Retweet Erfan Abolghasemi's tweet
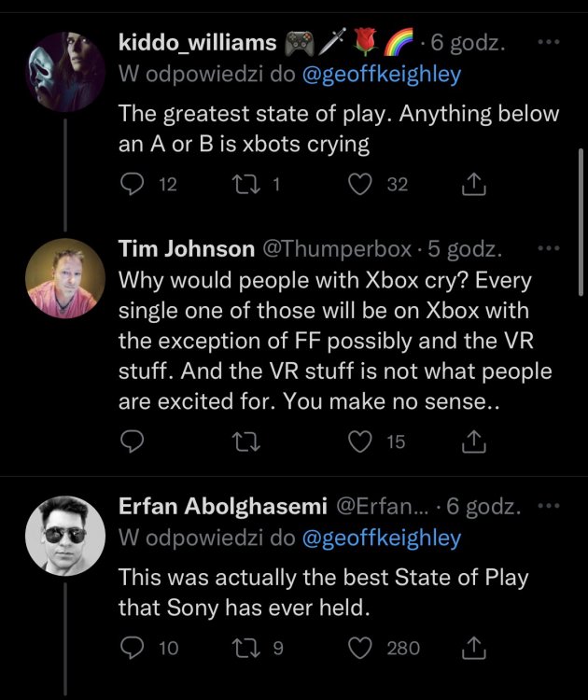Screen dimensions: 588x700 tap(247, 647)
